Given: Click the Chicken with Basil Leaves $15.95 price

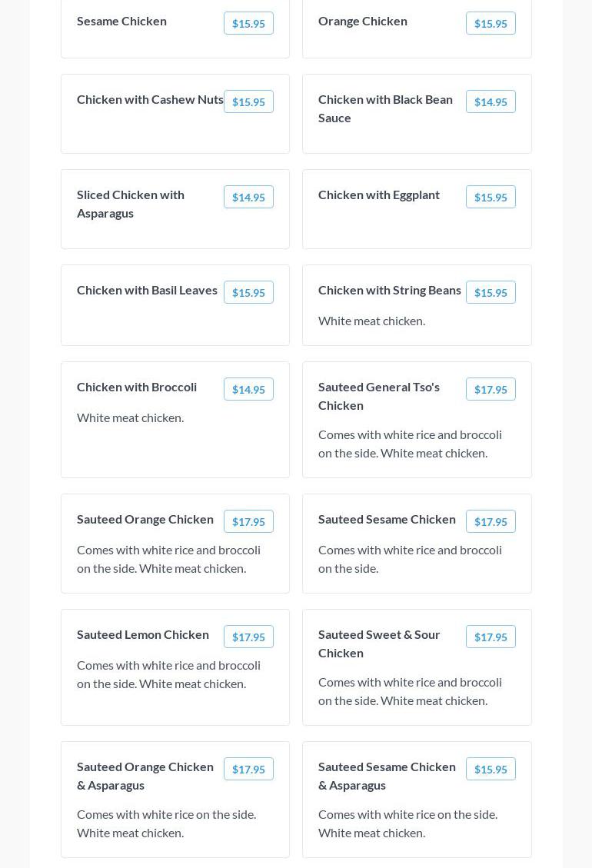Looking at the screenshot, I should (248, 292).
